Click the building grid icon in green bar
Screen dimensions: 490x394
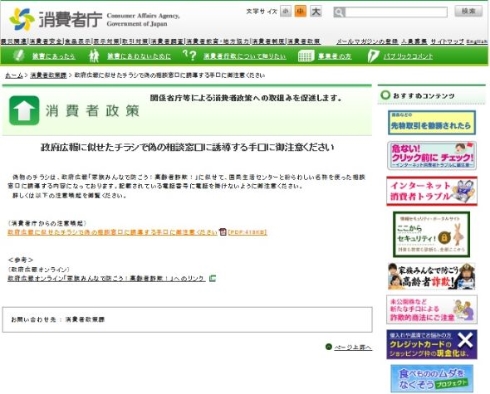point(306,56)
